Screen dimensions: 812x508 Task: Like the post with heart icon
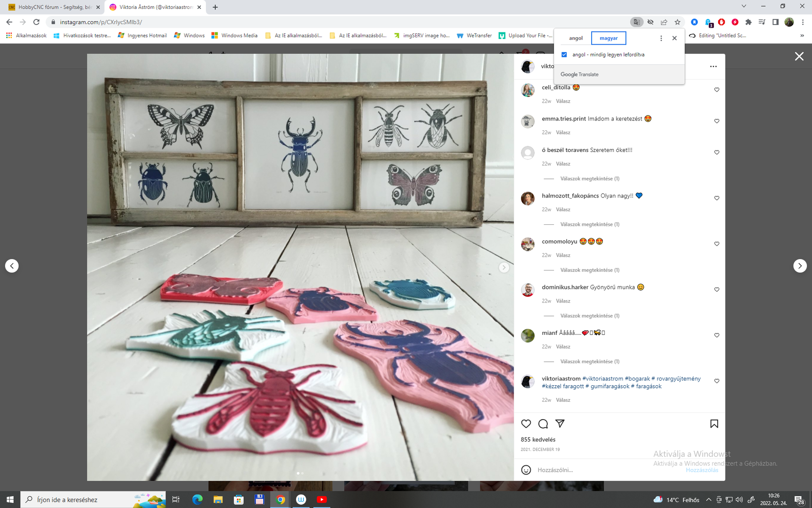click(x=526, y=424)
